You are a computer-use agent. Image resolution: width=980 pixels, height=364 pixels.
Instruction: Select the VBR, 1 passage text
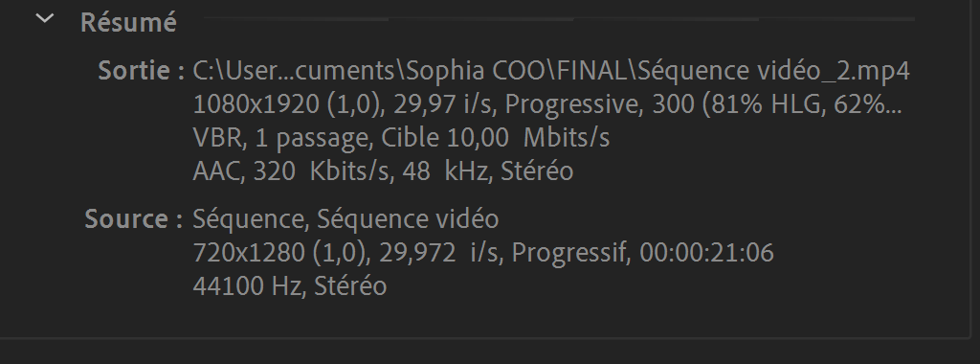coord(280,138)
